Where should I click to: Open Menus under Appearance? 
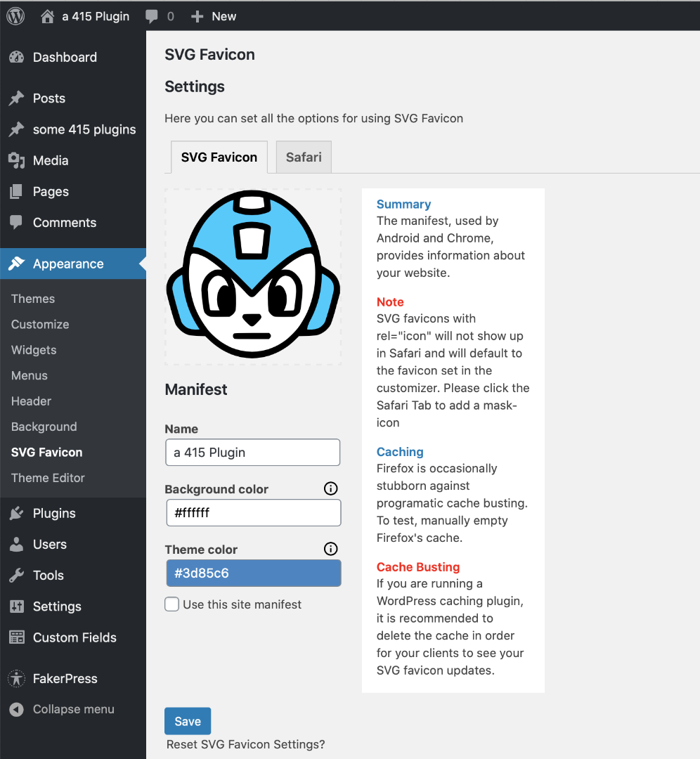(30, 375)
